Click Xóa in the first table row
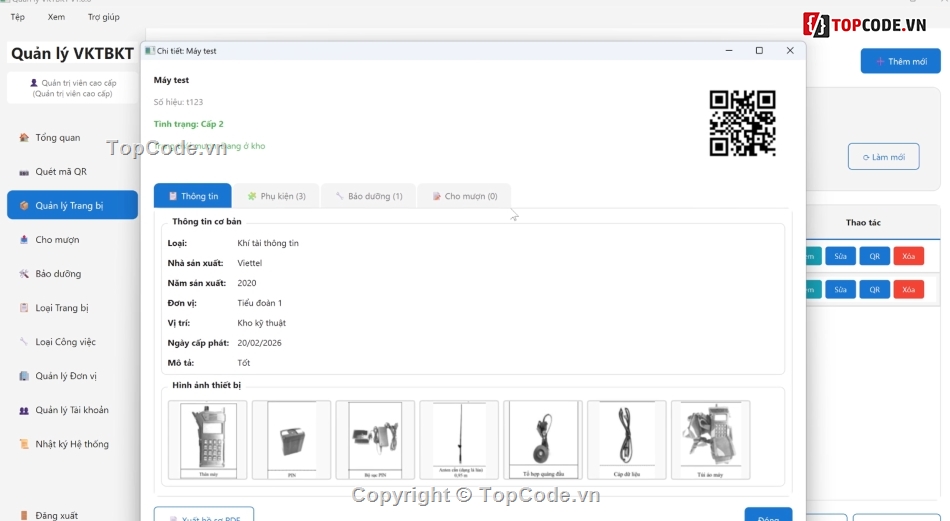Viewport: 950px width, 521px height. click(x=908, y=256)
